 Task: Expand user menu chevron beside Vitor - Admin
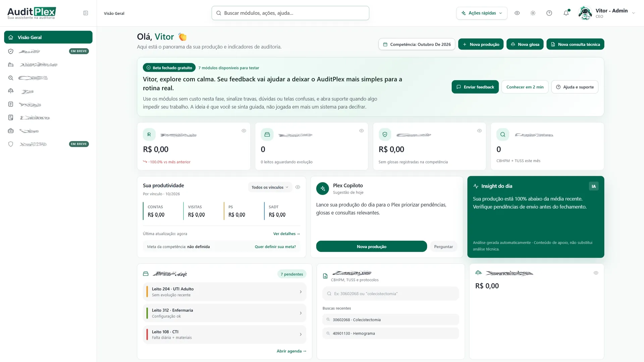click(634, 13)
